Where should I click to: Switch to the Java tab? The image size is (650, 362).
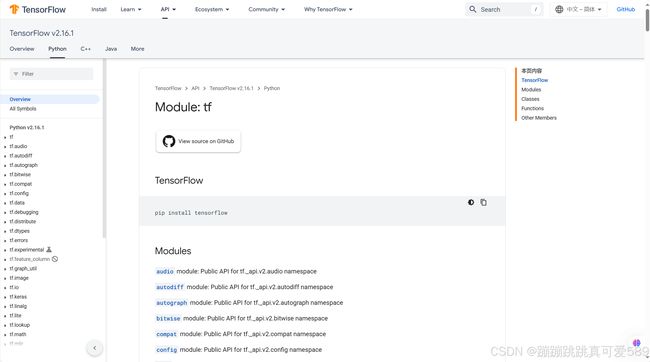[x=111, y=49]
